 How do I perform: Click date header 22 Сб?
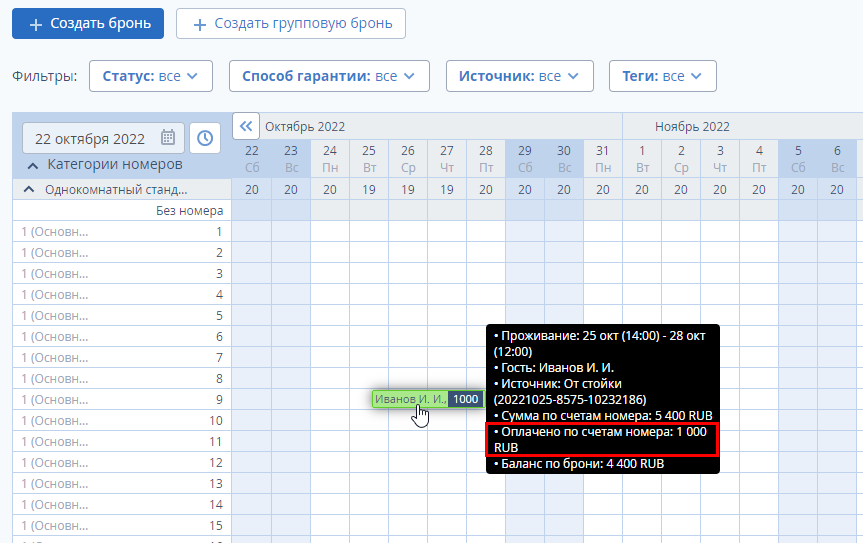(x=252, y=158)
